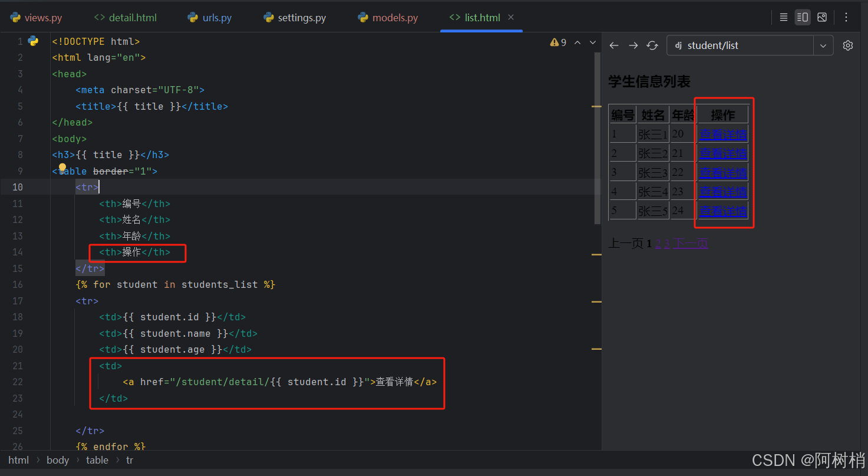Jump to previous warning with the up arrow
The width and height of the screenshot is (868, 476).
point(577,42)
